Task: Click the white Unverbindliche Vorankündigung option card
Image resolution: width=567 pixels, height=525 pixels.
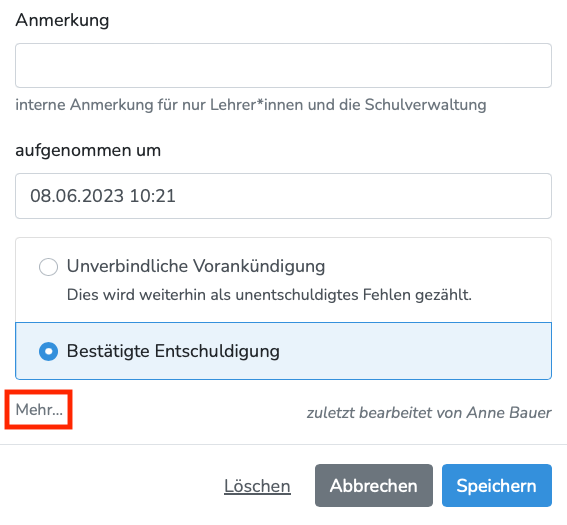Action: point(283,280)
